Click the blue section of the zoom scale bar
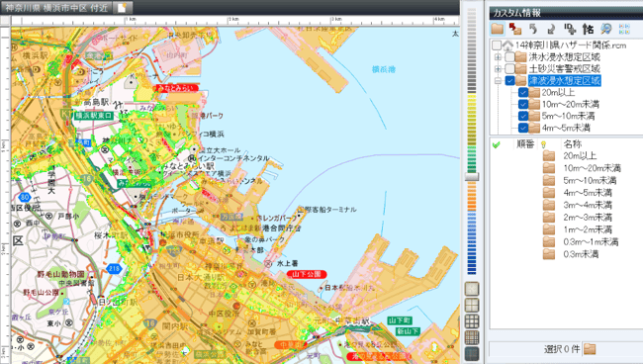Viewport: 643px width, 364px height. (x=472, y=242)
